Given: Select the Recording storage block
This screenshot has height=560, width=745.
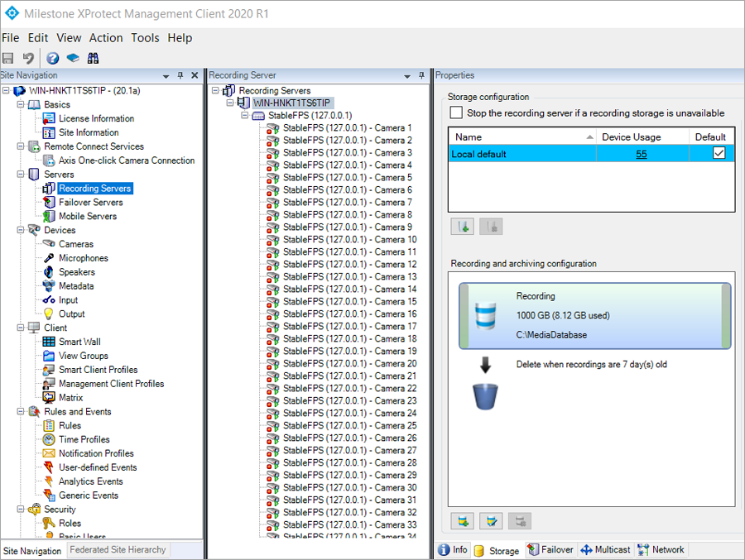Looking at the screenshot, I should click(595, 316).
